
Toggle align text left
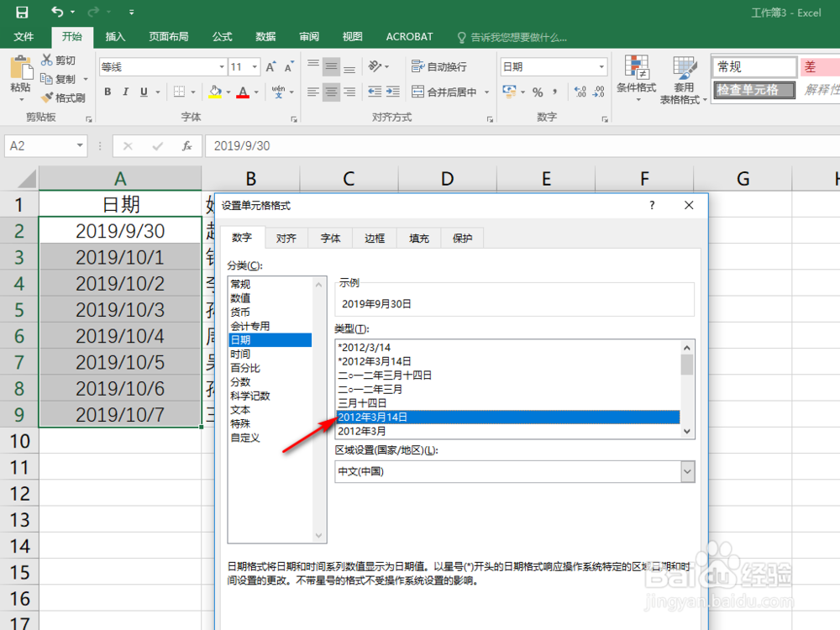[x=313, y=92]
